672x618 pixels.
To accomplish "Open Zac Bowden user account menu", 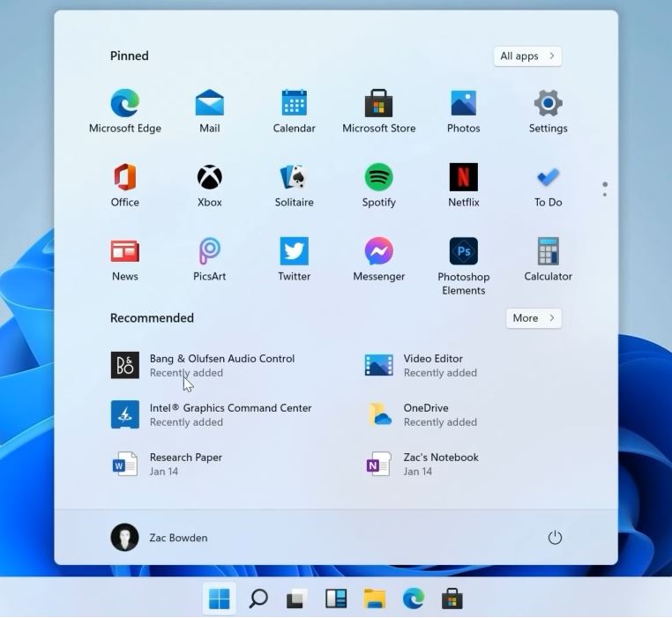I will (x=159, y=538).
